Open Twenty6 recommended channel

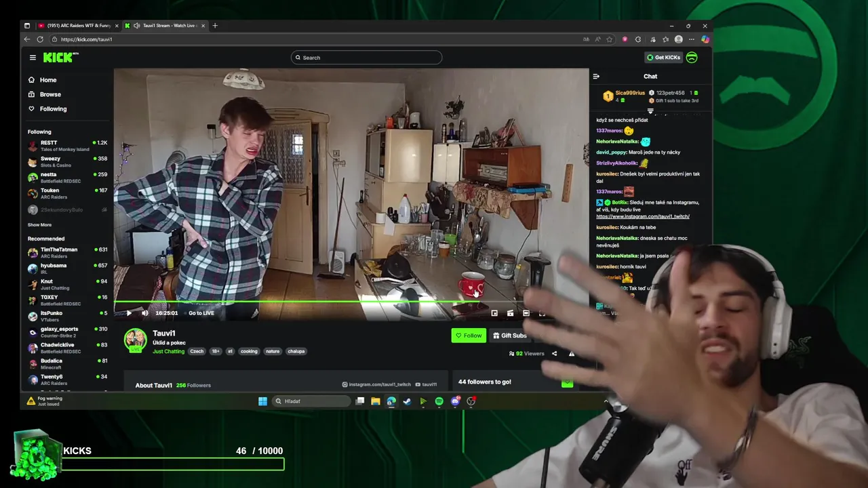pos(68,379)
